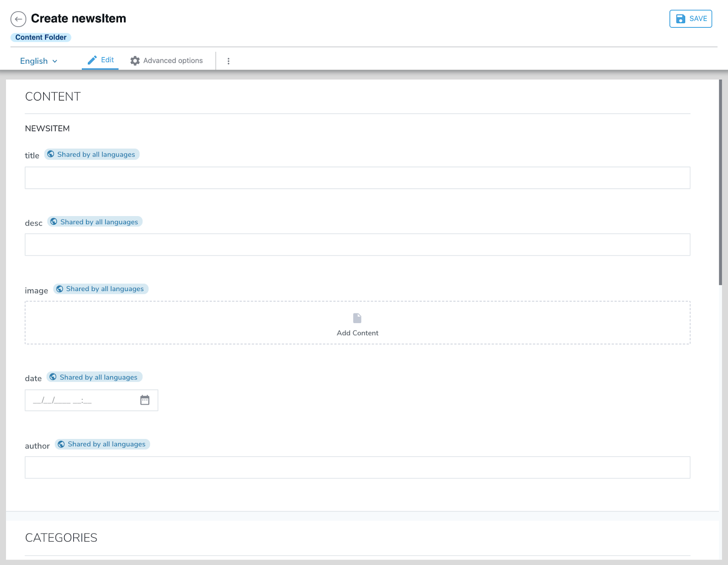
Task: Click the desc input field
Action: [x=357, y=245]
